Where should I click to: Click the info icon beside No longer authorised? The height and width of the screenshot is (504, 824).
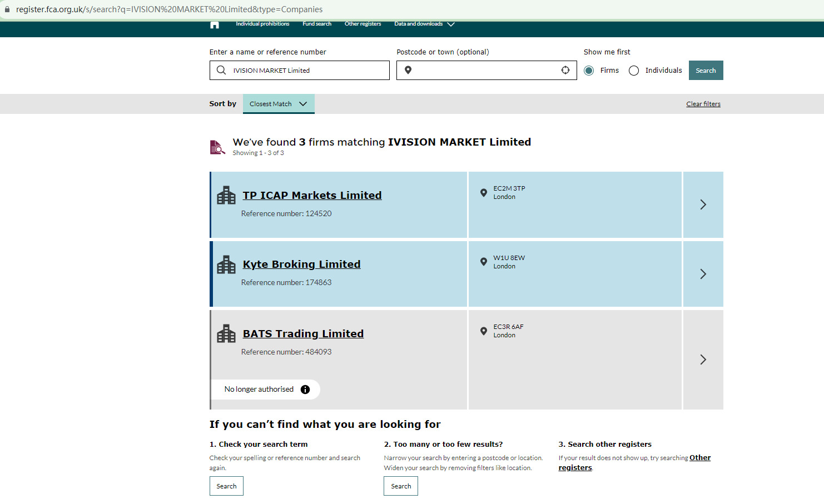(x=305, y=390)
